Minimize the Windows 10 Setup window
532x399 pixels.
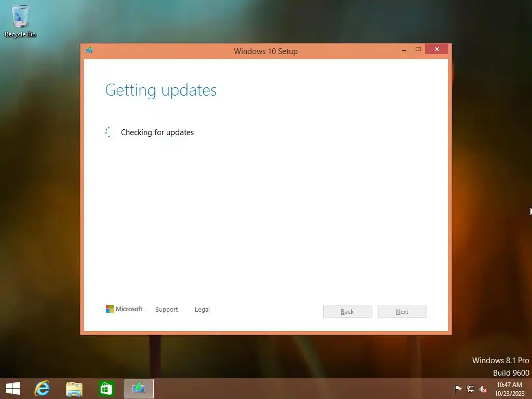pos(404,49)
